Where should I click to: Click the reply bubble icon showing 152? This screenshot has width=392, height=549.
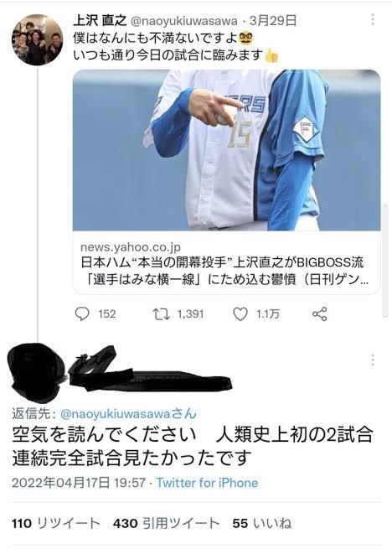(x=82, y=314)
